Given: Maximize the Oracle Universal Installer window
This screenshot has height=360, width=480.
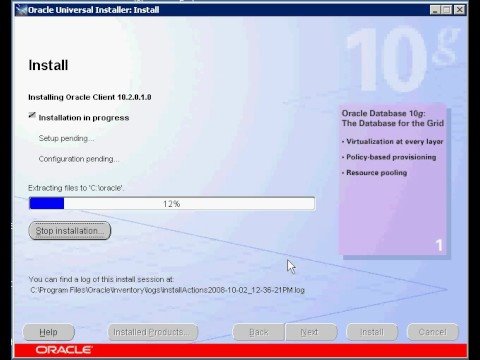Looking at the screenshot, I should (x=447, y=10).
